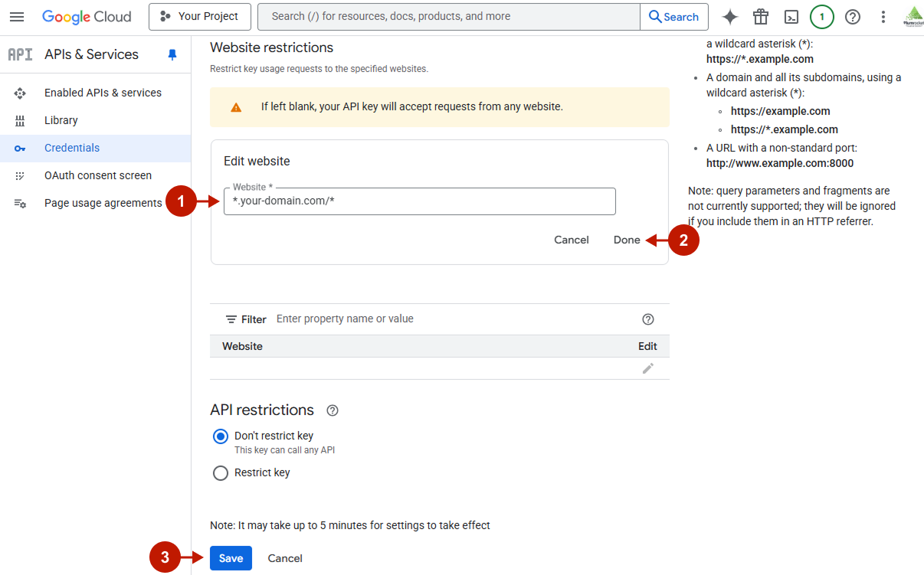The width and height of the screenshot is (924, 575).
Task: Save the API key restriction settings
Action: point(231,558)
